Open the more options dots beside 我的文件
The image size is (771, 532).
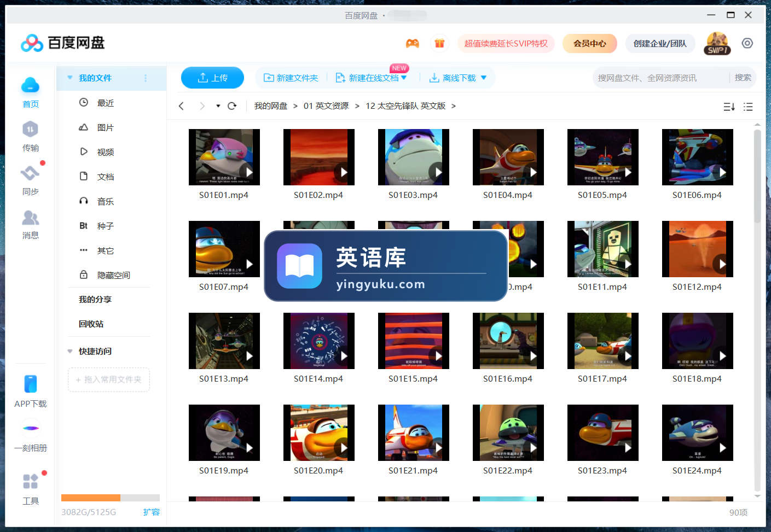click(x=146, y=78)
